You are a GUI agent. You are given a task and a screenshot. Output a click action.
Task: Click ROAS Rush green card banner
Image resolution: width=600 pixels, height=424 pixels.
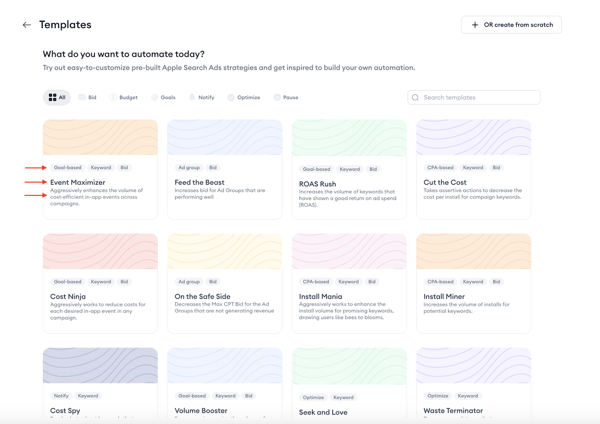[x=349, y=138]
